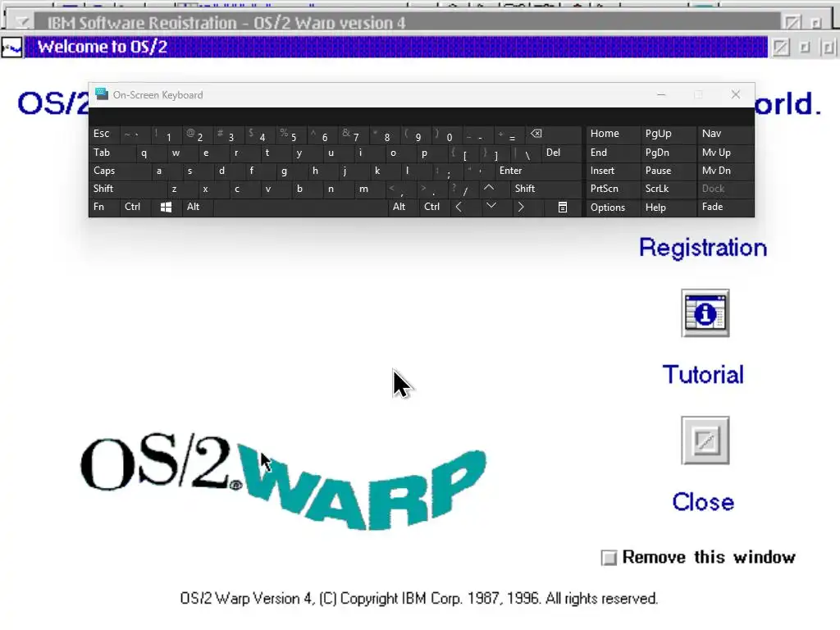Click the Insert key

point(613,171)
